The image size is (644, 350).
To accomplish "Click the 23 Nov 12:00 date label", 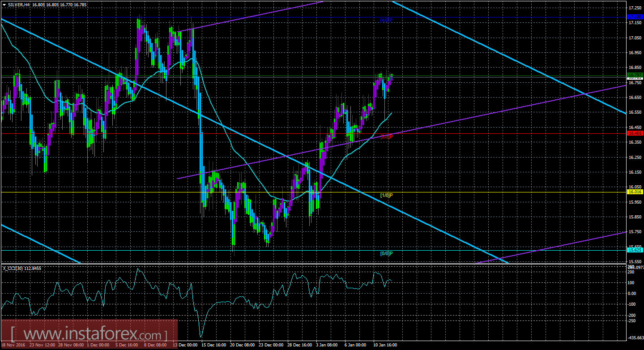I will point(43,345).
